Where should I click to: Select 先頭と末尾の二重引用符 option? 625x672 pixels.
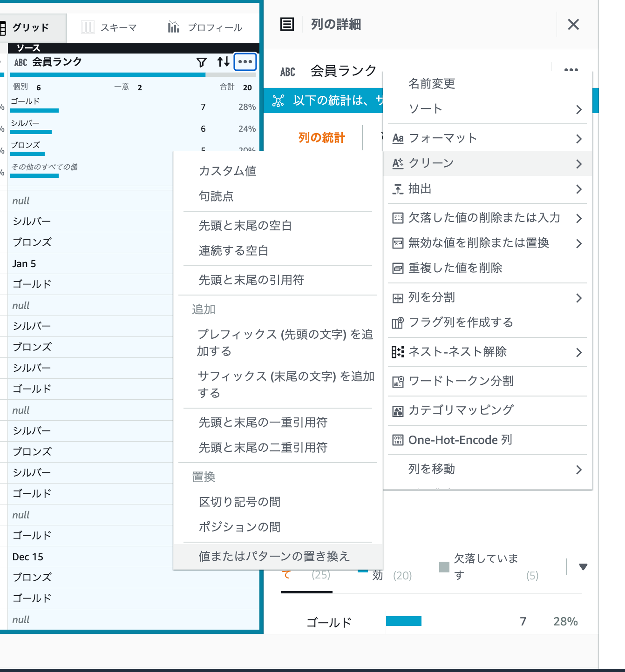(x=263, y=447)
